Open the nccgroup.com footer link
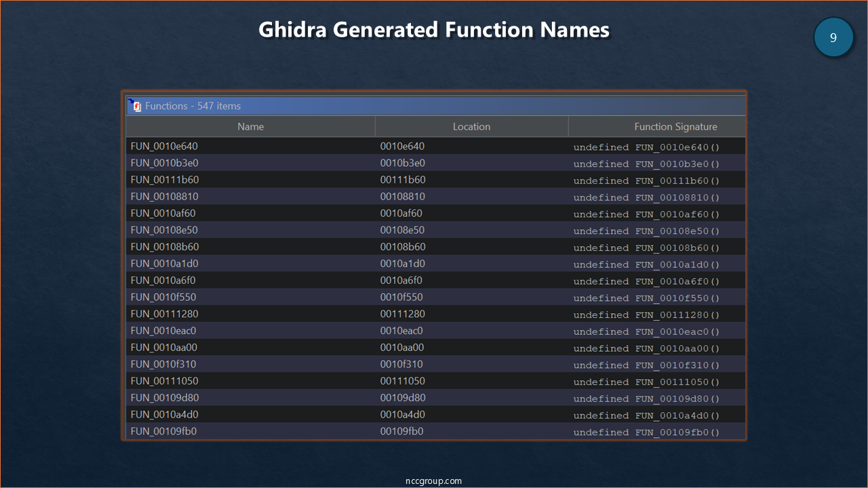This screenshot has height=488, width=868. click(433, 481)
